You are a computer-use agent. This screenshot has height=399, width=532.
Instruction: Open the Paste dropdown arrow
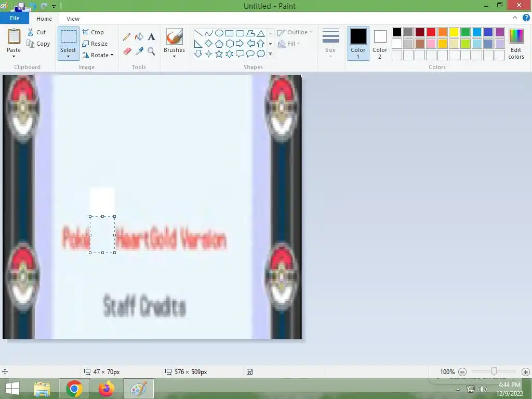pyautogui.click(x=14, y=56)
